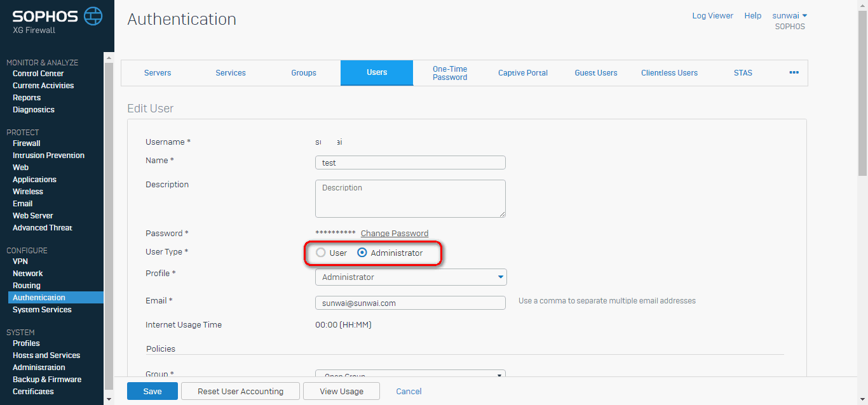The height and width of the screenshot is (405, 868).
Task: Click the Email input field
Action: point(410,303)
